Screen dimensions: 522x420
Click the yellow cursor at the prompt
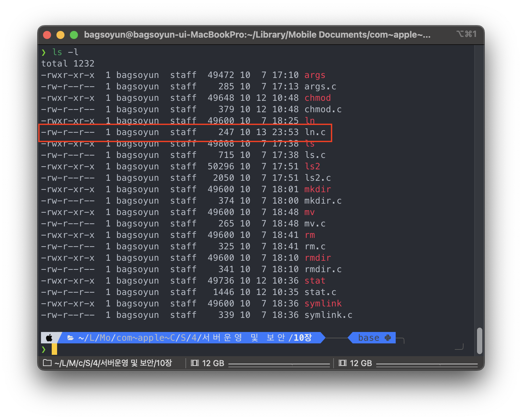point(54,349)
